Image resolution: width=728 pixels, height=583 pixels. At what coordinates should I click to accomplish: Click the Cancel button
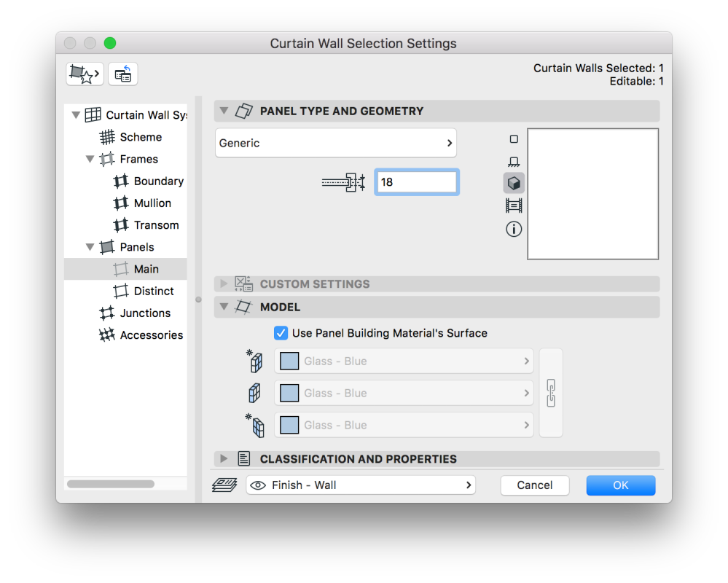coord(535,485)
